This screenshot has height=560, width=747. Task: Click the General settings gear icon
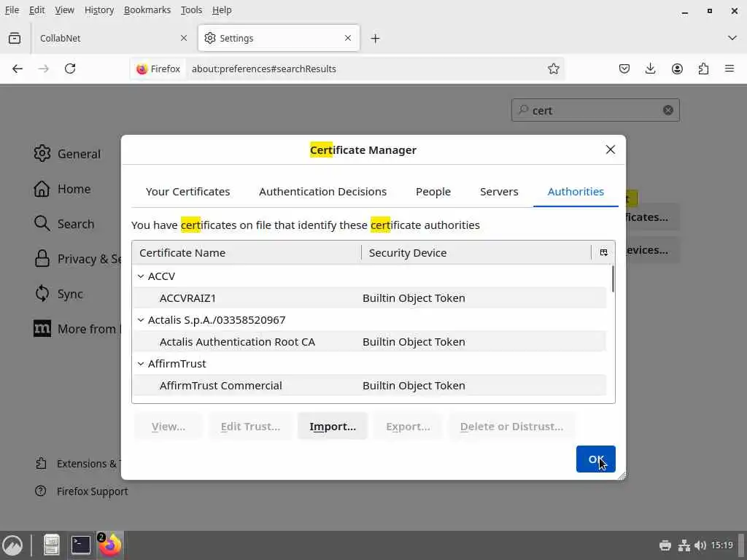42,153
